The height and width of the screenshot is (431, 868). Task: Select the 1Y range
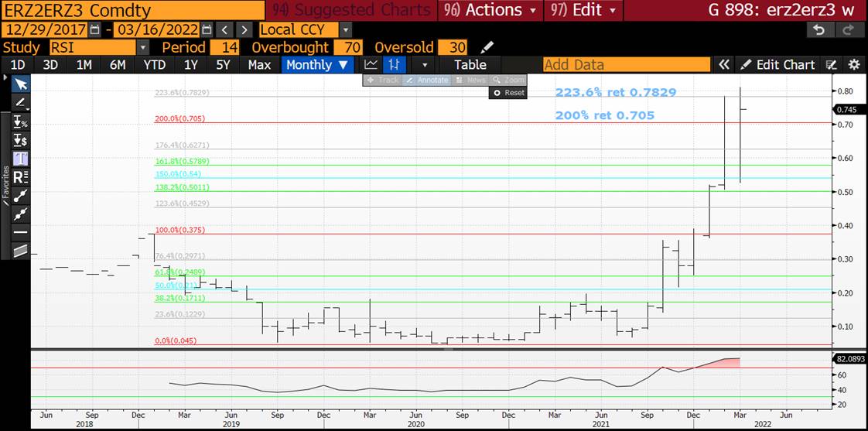(191, 65)
